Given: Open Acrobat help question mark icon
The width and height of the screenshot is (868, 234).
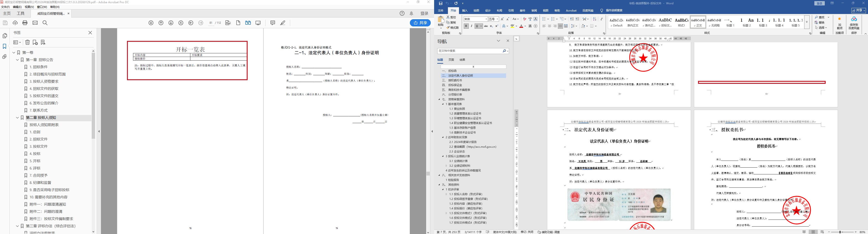Looking at the screenshot, I should tap(402, 14).
